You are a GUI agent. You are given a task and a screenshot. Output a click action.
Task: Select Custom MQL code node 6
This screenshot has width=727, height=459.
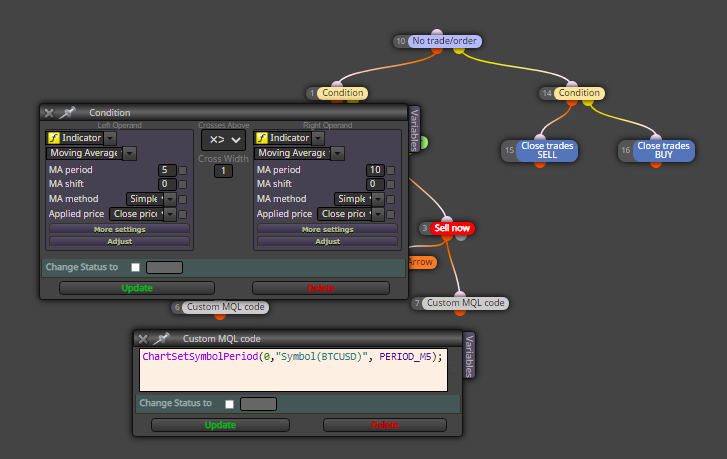coord(225,307)
